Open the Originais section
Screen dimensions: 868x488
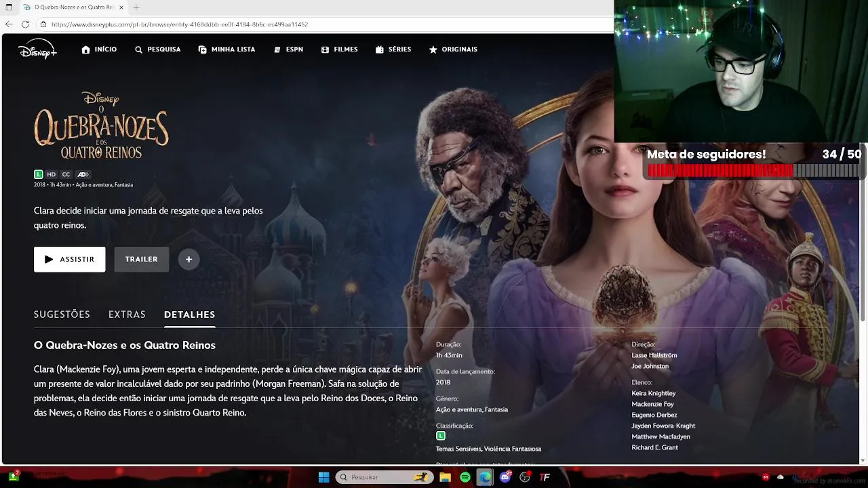click(453, 49)
